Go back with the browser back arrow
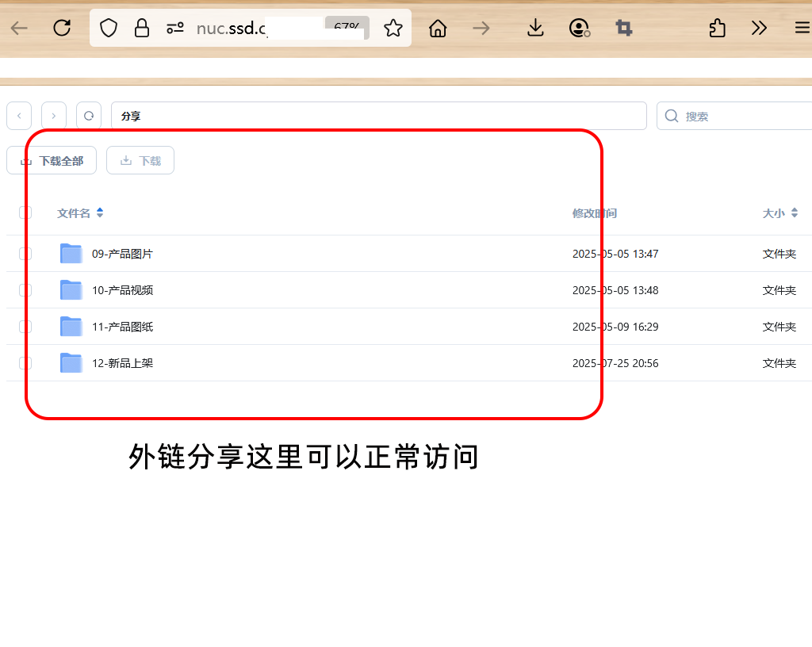812x647 pixels. pyautogui.click(x=19, y=28)
